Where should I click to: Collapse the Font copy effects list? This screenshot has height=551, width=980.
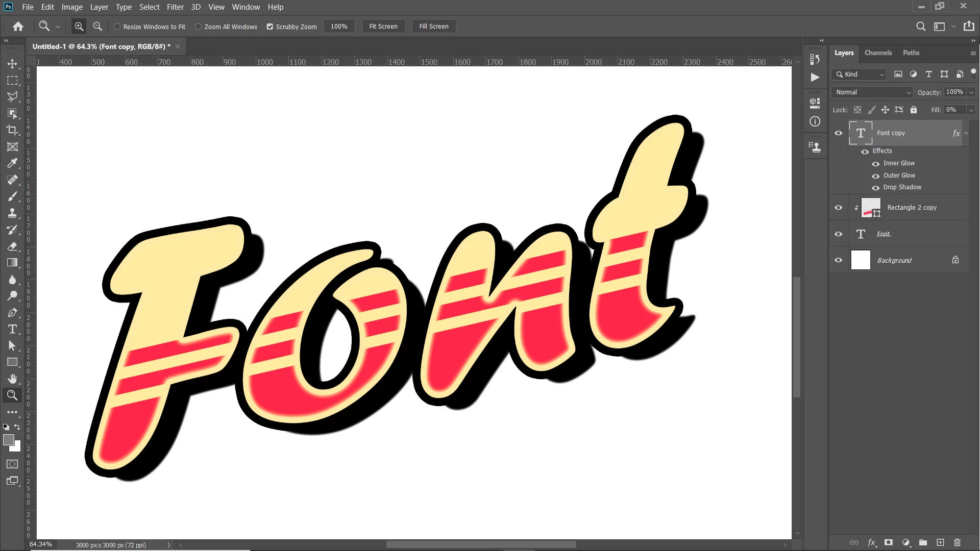(x=966, y=133)
